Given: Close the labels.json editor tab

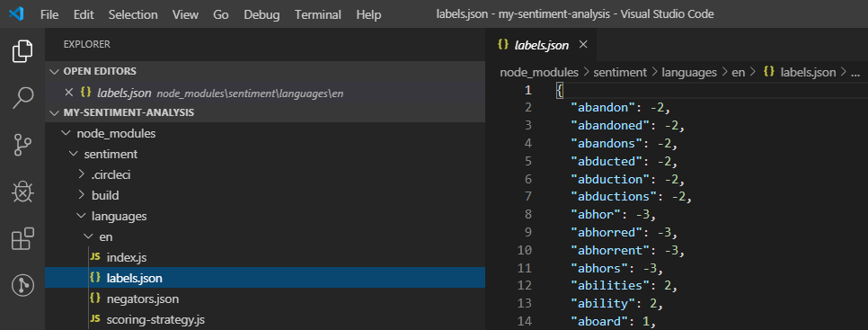Looking at the screenshot, I should coord(582,45).
